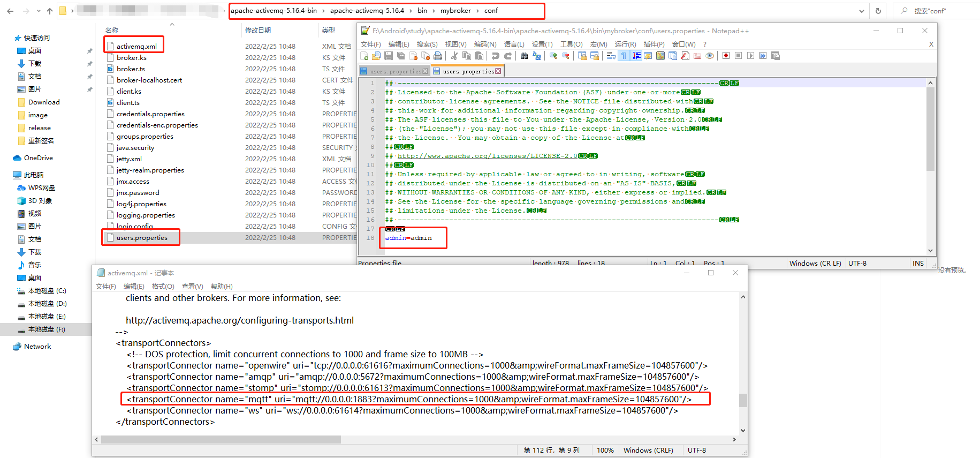Select activemq.xml in the file list
The height and width of the screenshot is (458, 980).
[136, 47]
